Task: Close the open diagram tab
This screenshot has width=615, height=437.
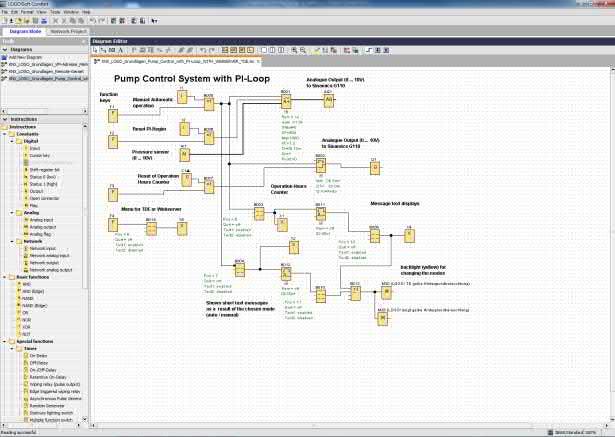Action: click(258, 62)
